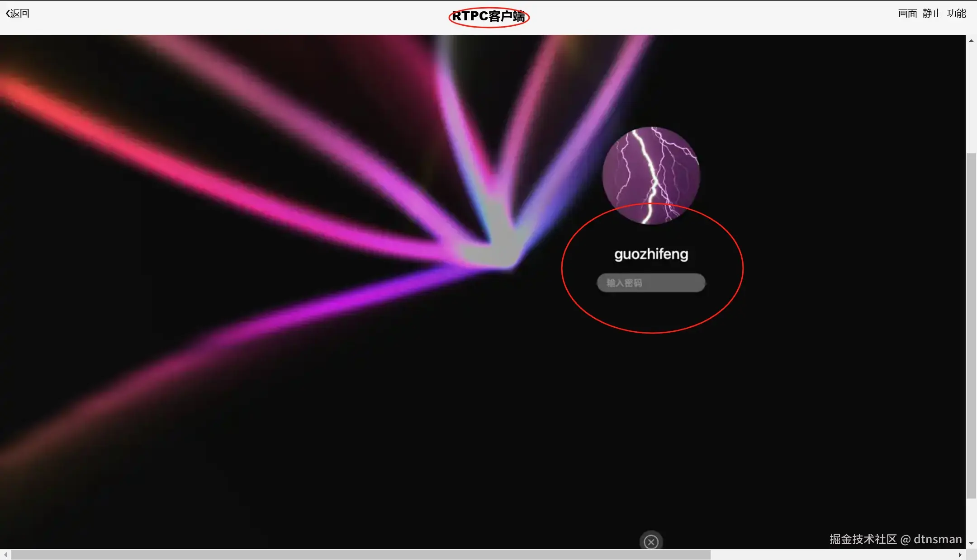Focus the 输入密码 password field
Image resolution: width=977 pixels, height=560 pixels.
tap(651, 283)
